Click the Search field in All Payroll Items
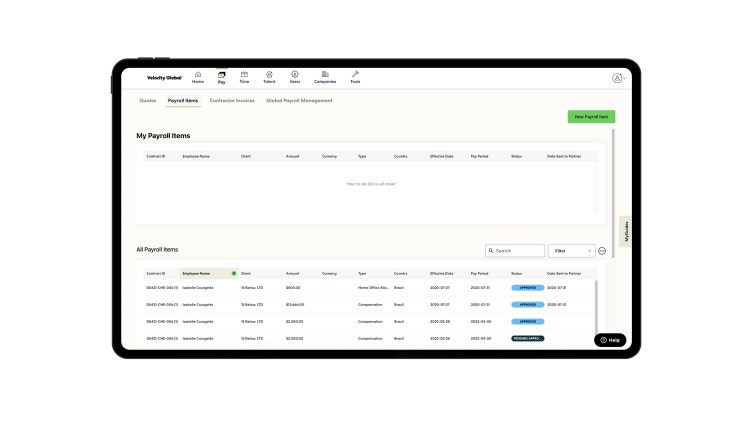Viewport: 750px width, 422px height. point(516,251)
